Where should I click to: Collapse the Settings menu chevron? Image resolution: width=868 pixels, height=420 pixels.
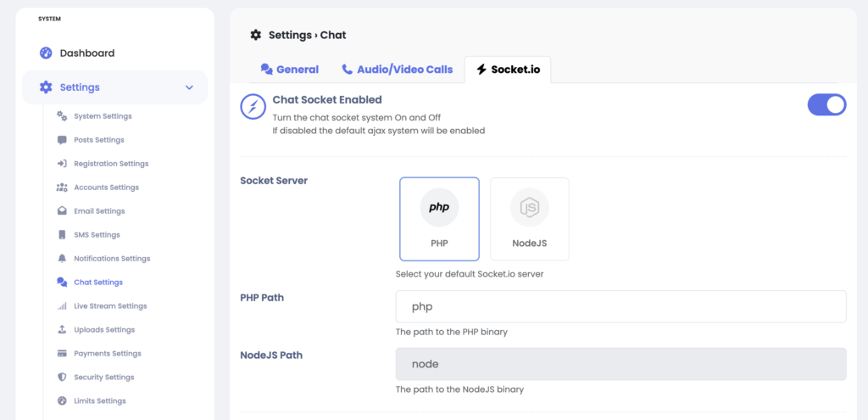point(189,87)
